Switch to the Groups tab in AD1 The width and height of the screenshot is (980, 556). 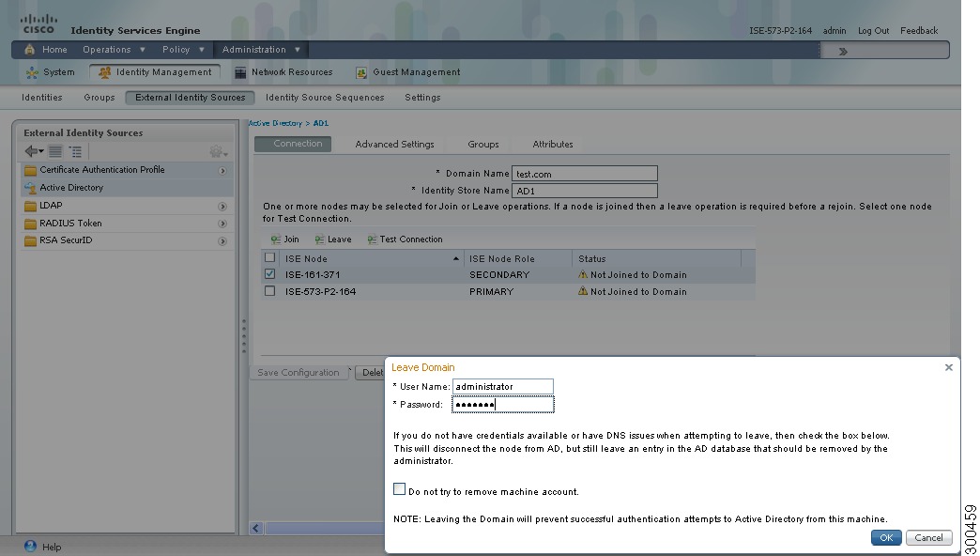pos(483,145)
